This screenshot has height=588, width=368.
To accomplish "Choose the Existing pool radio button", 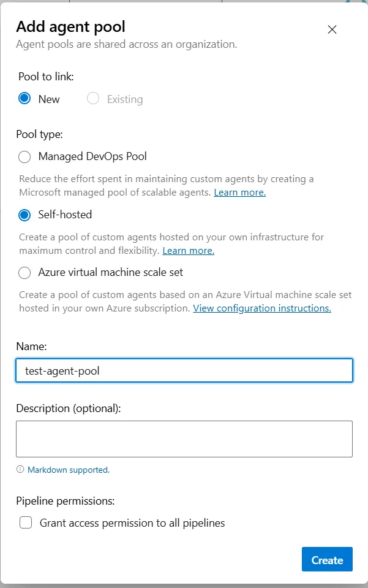I will click(93, 99).
